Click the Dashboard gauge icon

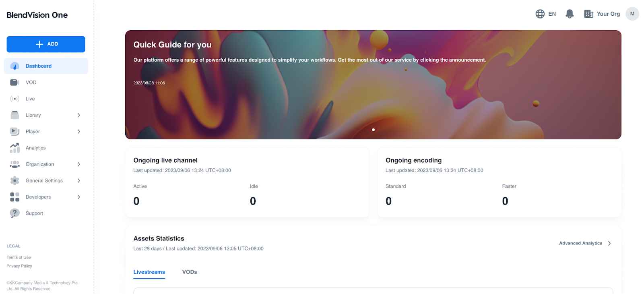[x=15, y=66]
